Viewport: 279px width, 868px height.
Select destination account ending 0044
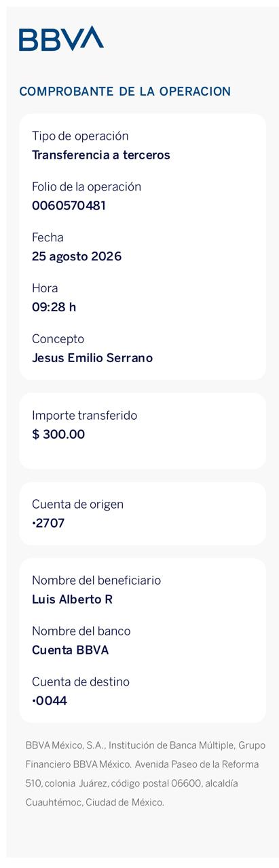pyautogui.click(x=50, y=701)
